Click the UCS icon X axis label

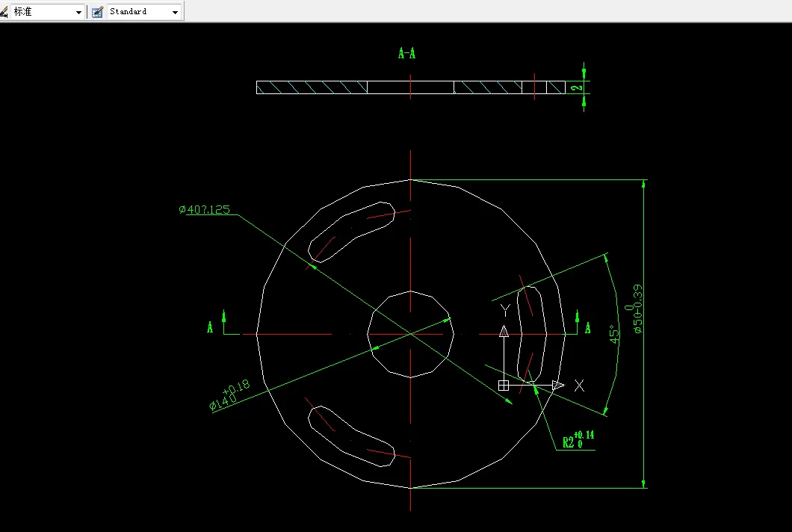pyautogui.click(x=579, y=386)
